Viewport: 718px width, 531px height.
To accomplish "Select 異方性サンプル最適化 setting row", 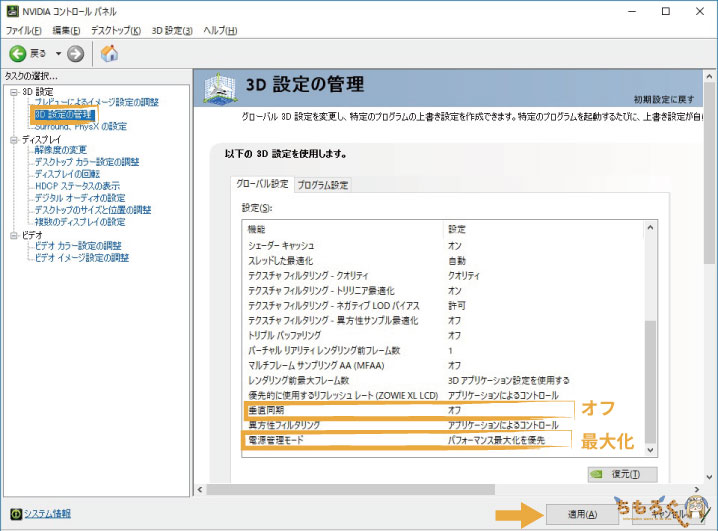I will (x=443, y=320).
